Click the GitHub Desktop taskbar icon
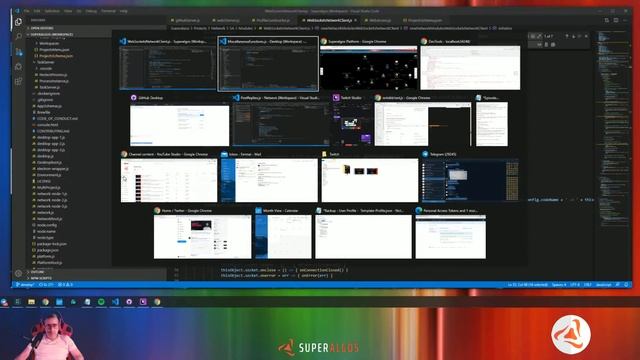The image size is (640, 360). 129,302
